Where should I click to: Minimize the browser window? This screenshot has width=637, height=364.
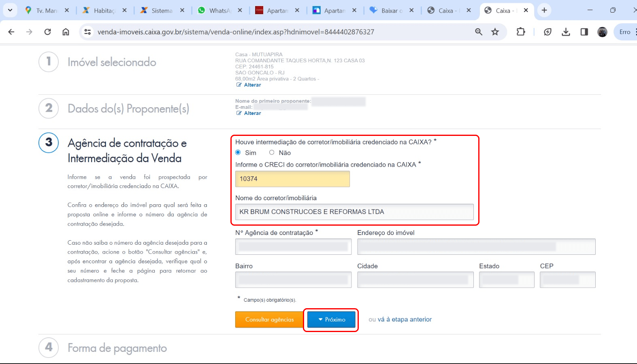(590, 10)
